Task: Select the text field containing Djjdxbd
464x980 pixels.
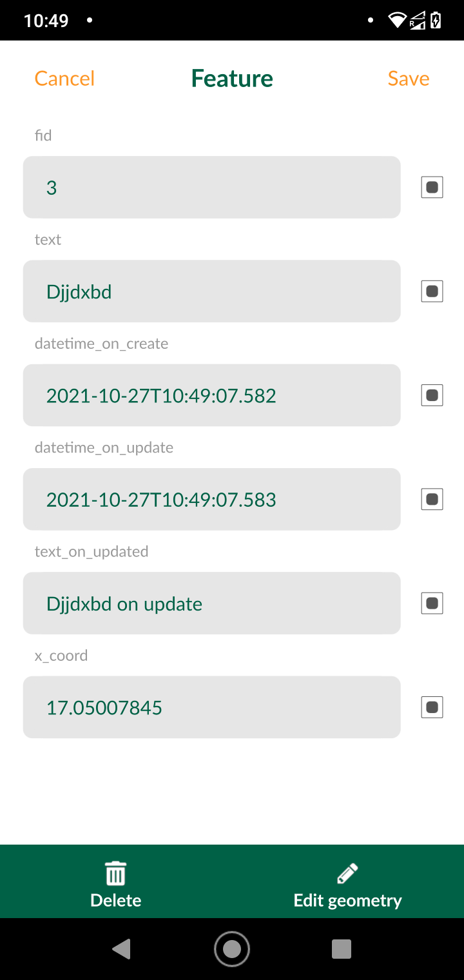Action: pyautogui.click(x=212, y=291)
